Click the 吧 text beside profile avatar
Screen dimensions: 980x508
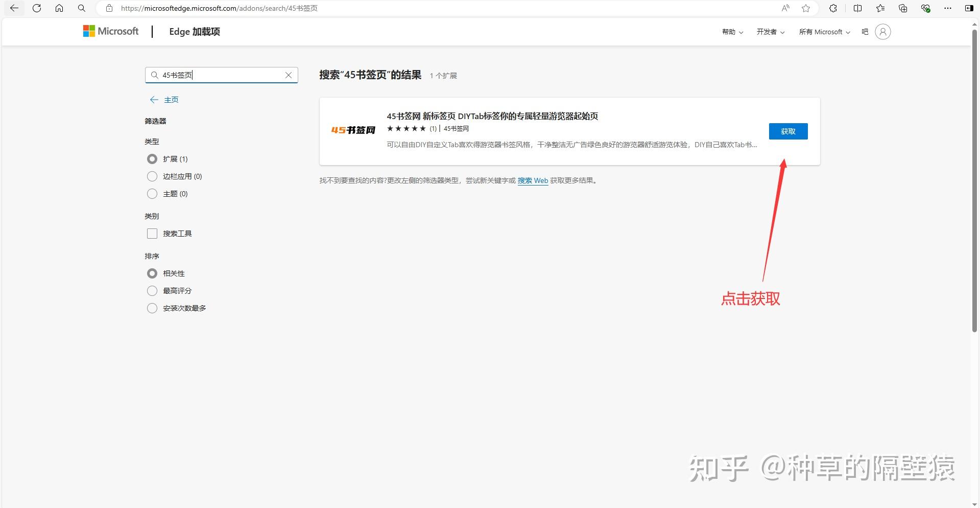[865, 32]
